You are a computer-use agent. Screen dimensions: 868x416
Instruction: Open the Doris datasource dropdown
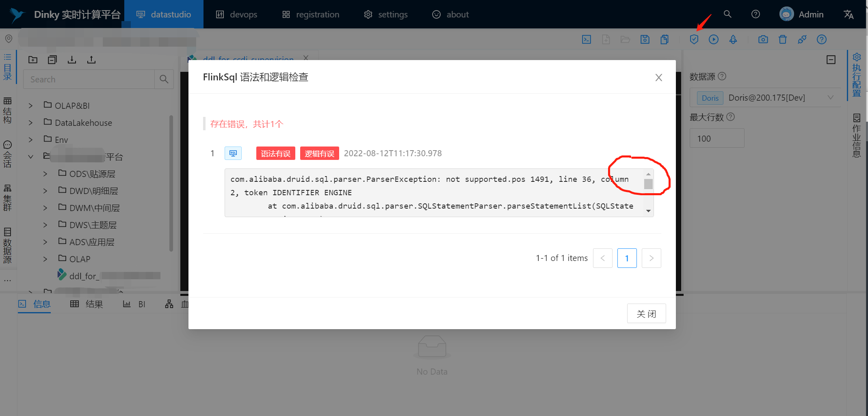[831, 97]
